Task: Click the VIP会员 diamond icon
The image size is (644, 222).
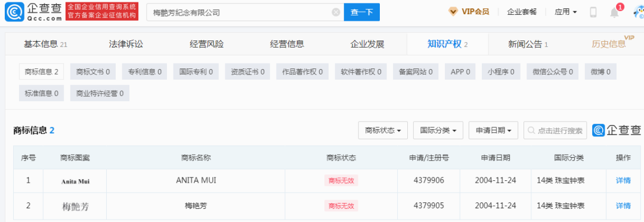Action: (x=453, y=12)
